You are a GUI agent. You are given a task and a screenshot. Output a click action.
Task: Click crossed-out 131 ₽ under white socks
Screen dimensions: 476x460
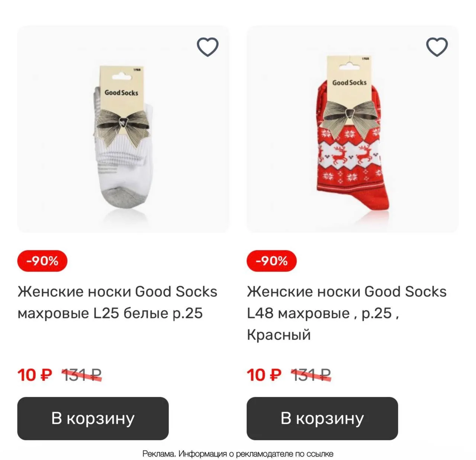[x=81, y=375]
